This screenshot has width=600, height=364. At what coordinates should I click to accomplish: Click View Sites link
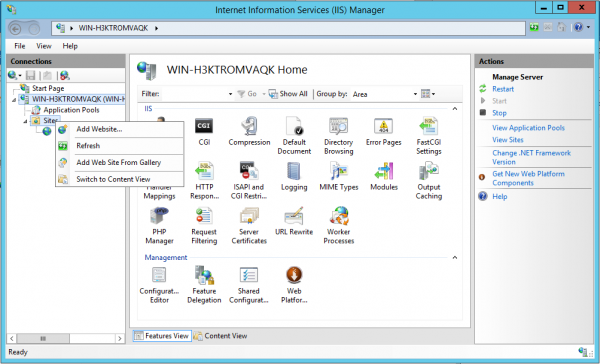click(x=507, y=140)
